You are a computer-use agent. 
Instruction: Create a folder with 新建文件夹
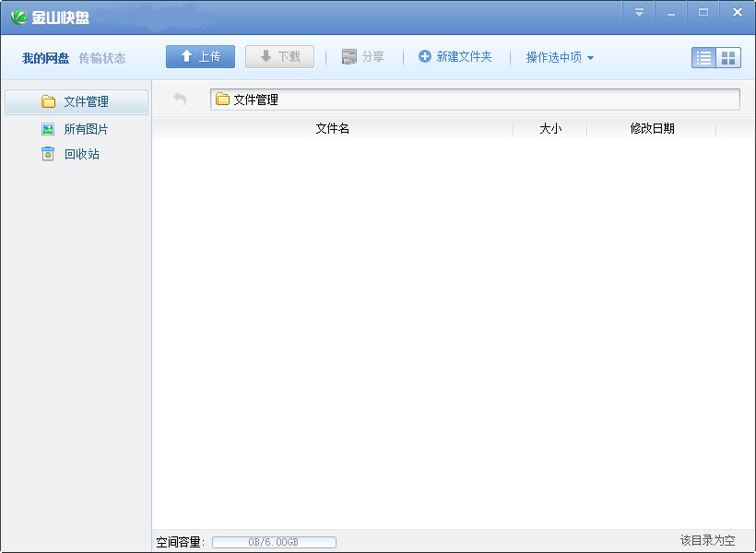pos(455,57)
